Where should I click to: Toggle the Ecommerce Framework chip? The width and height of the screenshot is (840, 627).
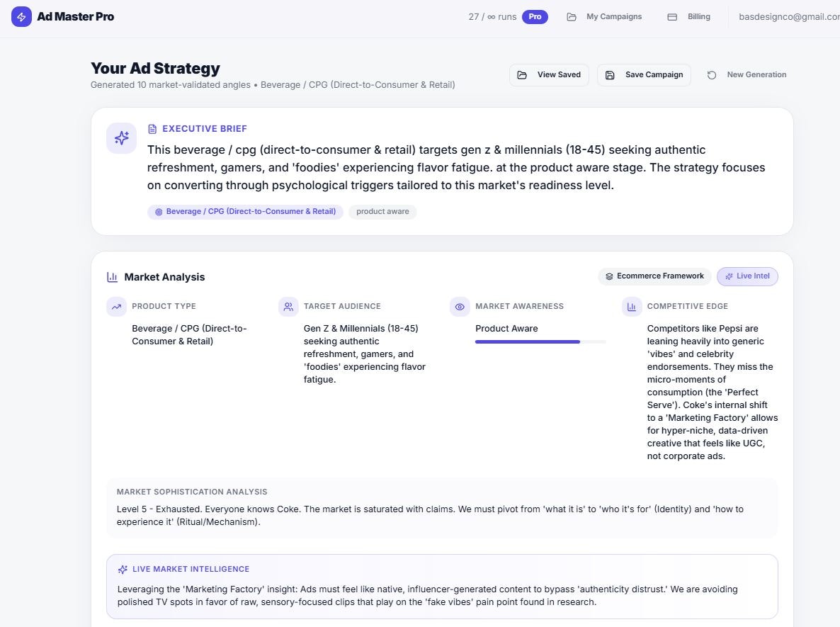click(654, 276)
